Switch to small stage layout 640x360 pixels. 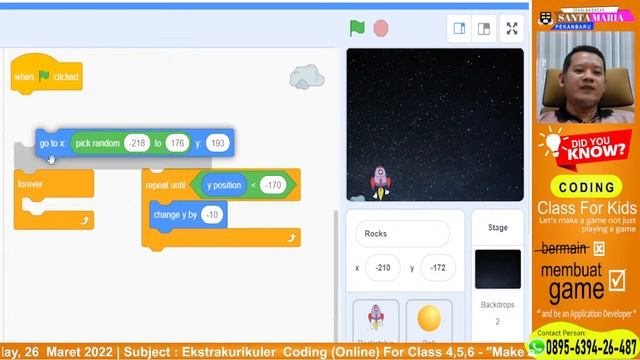(x=459, y=29)
